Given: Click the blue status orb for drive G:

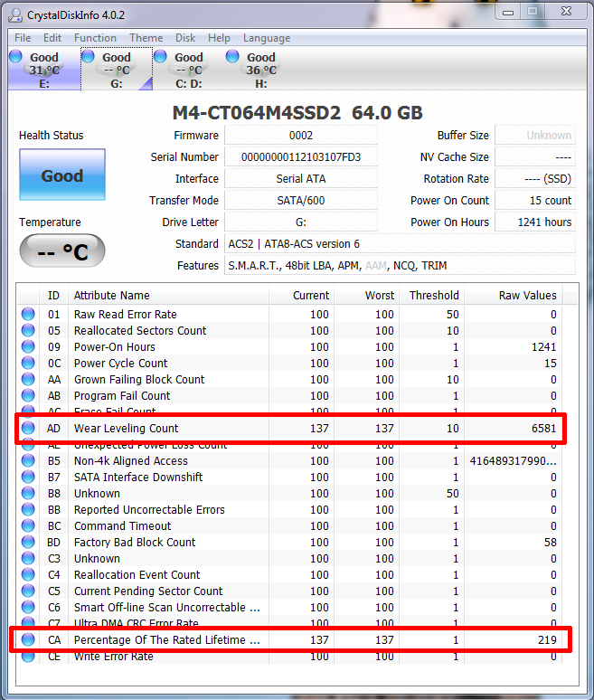Looking at the screenshot, I should coord(88,56).
